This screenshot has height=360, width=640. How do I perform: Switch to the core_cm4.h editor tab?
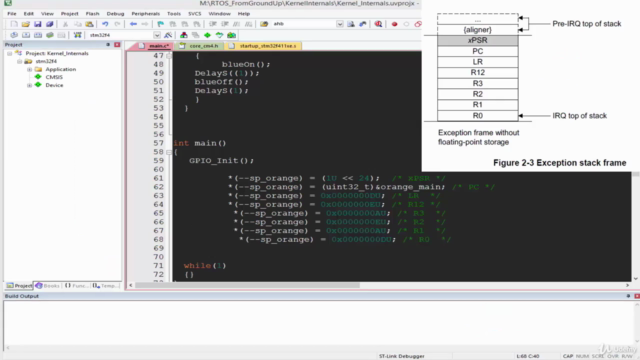pyautogui.click(x=199, y=46)
